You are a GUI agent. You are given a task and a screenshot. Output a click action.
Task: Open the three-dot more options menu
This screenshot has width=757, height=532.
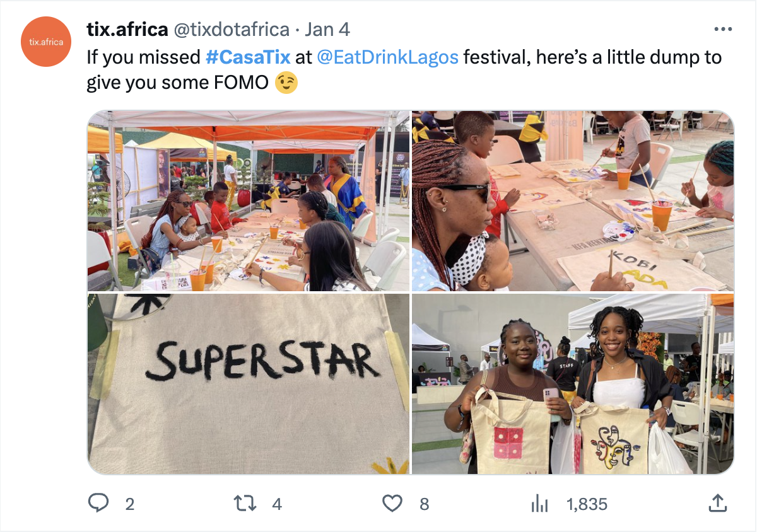tap(723, 29)
